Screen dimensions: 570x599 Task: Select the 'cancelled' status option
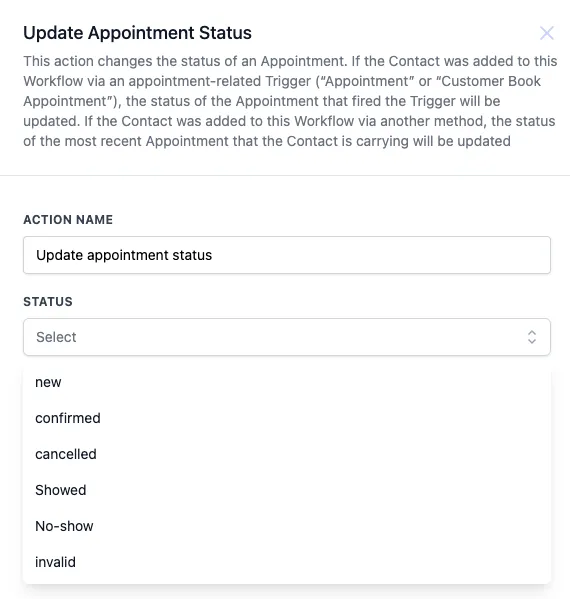(x=287, y=454)
